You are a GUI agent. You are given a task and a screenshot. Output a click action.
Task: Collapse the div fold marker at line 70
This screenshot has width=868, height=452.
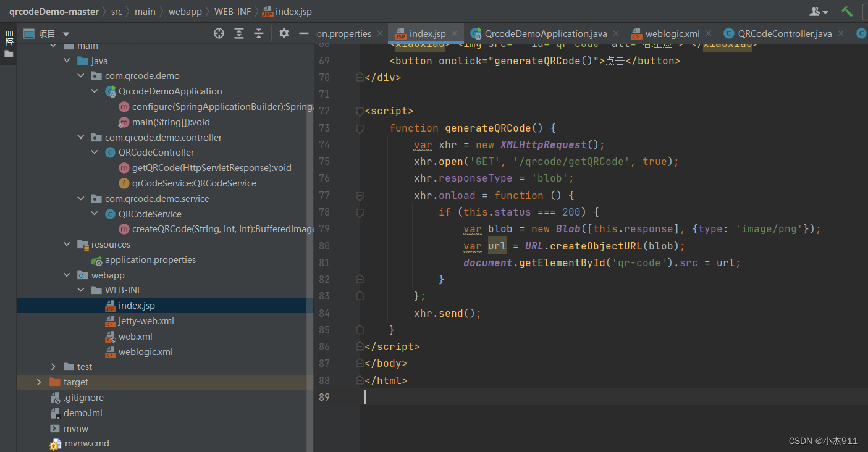coord(360,77)
